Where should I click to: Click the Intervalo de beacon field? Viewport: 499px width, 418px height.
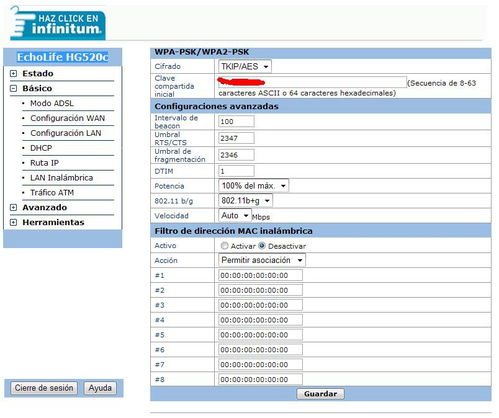tap(236, 122)
